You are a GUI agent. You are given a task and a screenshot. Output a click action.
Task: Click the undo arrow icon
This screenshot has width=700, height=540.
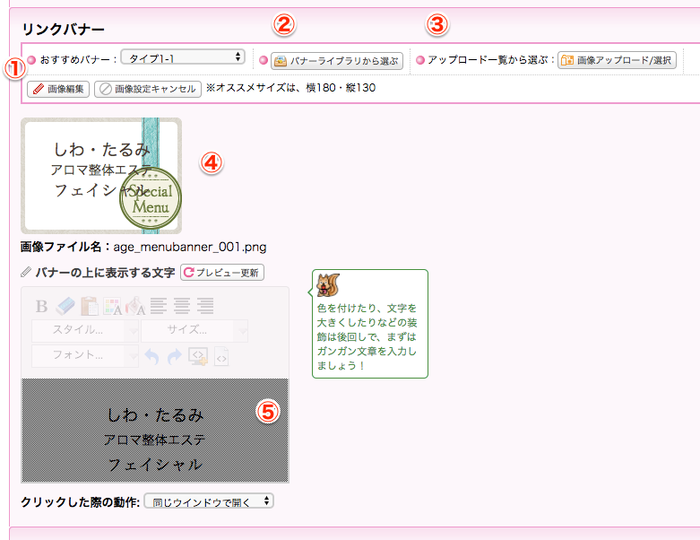(x=151, y=355)
